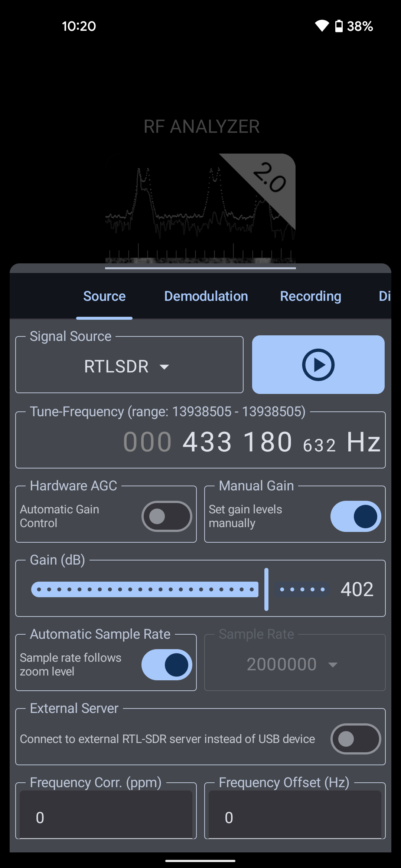This screenshot has height=868, width=401.
Task: Turn off the Manual Gain switch
Action: pyautogui.click(x=355, y=516)
